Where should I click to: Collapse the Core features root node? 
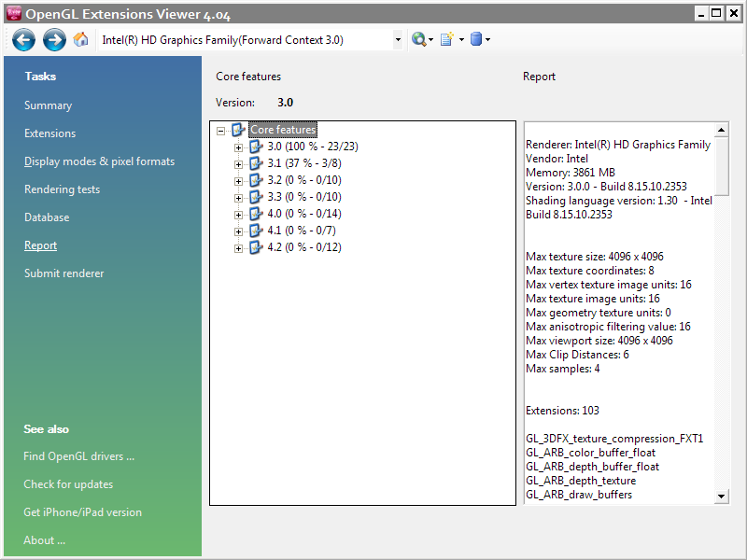pos(220,131)
